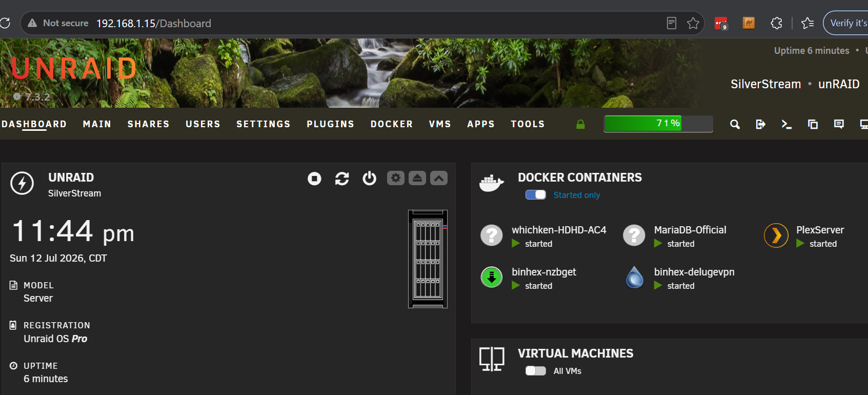
Task: Open the Plugins tab
Action: [x=331, y=124]
